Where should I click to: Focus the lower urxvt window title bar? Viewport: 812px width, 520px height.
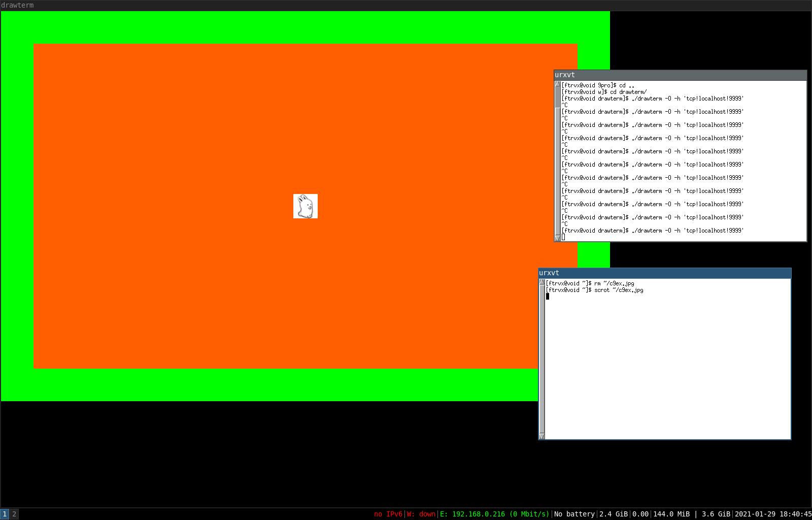665,273
